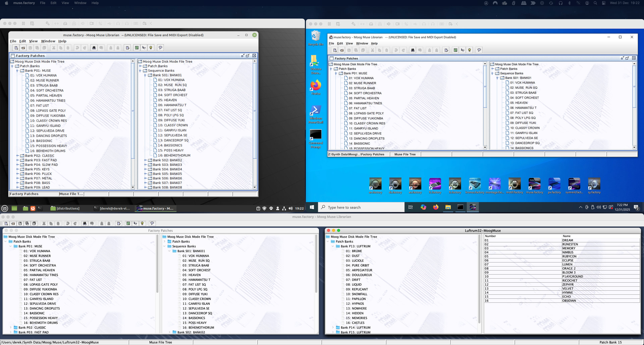644x345 pixels.
Task: Select 14: HIDDEN in the Luftrum32-MoogMuse tree
Action: [x=357, y=313]
